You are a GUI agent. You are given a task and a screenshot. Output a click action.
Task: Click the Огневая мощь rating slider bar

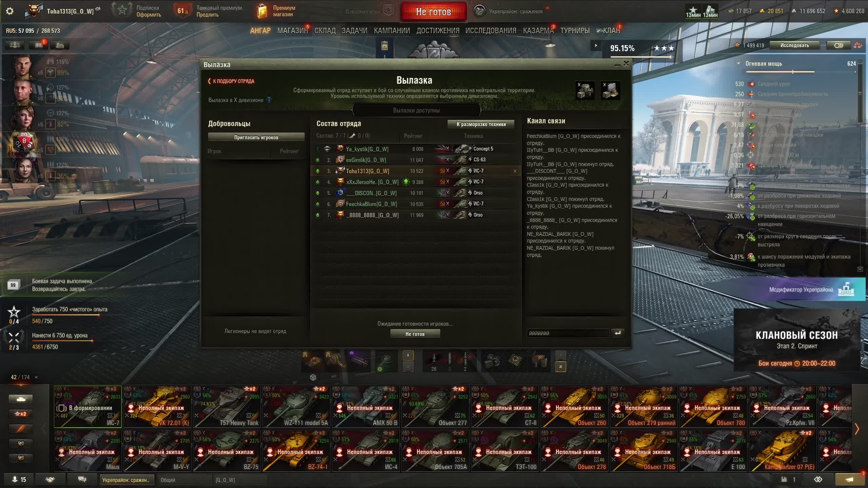[x=780, y=72]
